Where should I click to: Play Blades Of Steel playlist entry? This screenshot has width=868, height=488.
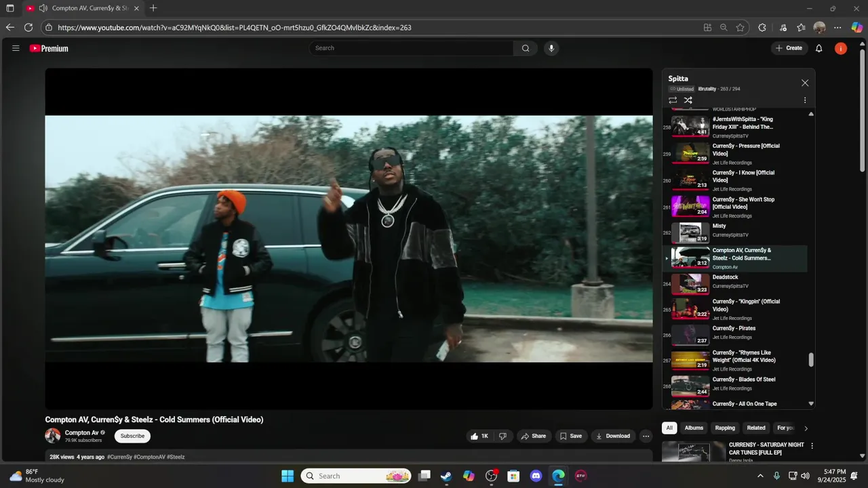734,386
